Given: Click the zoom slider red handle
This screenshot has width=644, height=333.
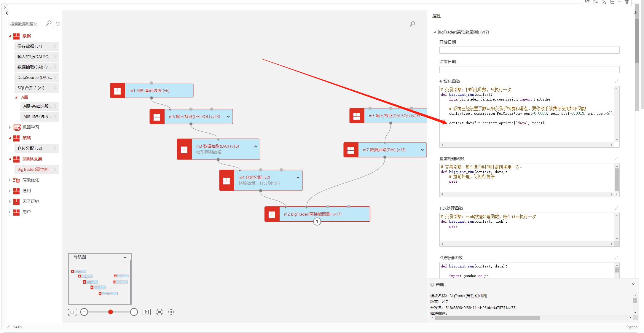Looking at the screenshot, I should pyautogui.click(x=111, y=312).
